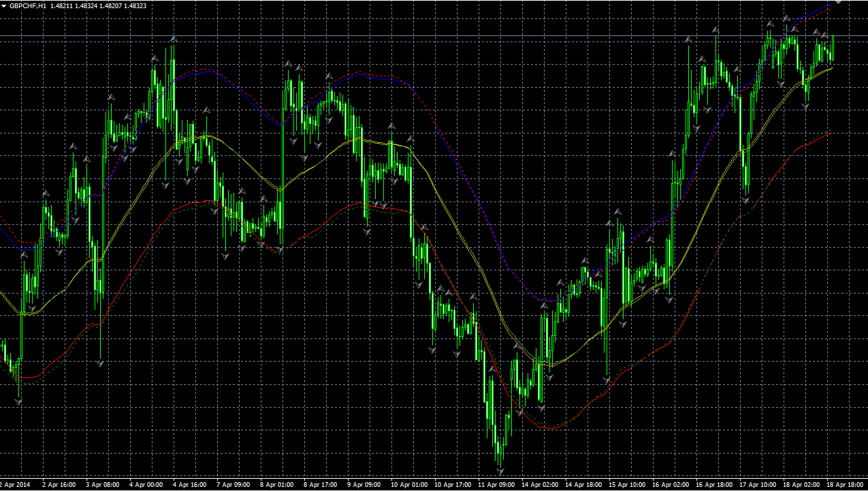868x491 pixels.
Task: Click the '2 Apr 16:00' time axis label
Action: pyautogui.click(x=59, y=486)
